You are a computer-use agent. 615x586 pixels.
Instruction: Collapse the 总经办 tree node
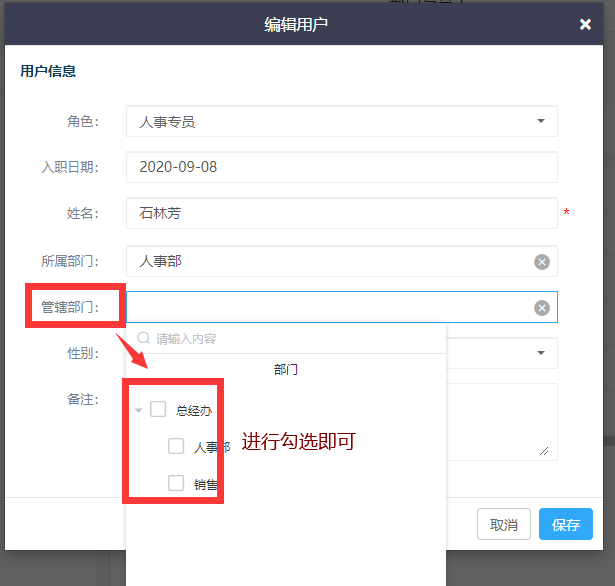(x=138, y=410)
